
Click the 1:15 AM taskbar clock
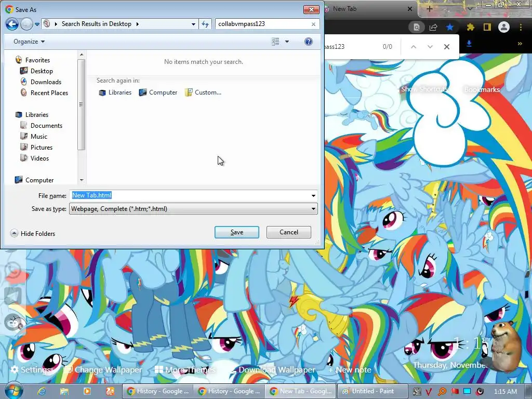pyautogui.click(x=506, y=392)
